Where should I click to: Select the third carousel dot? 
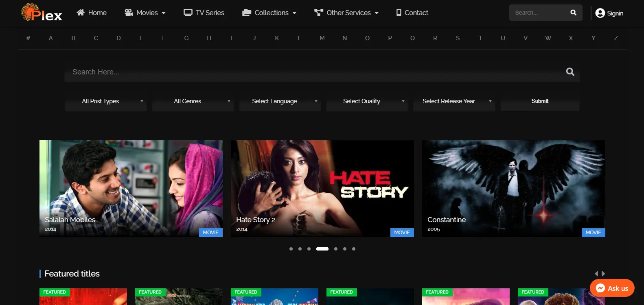click(309, 249)
